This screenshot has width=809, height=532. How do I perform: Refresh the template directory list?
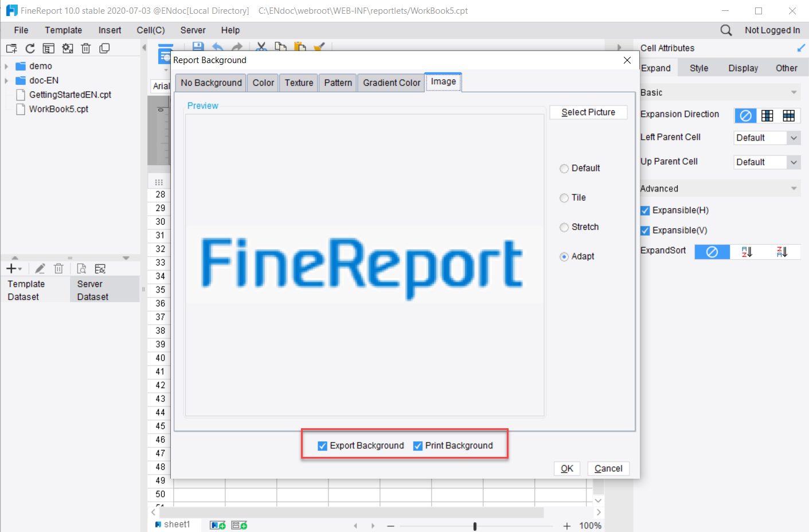[x=29, y=48]
